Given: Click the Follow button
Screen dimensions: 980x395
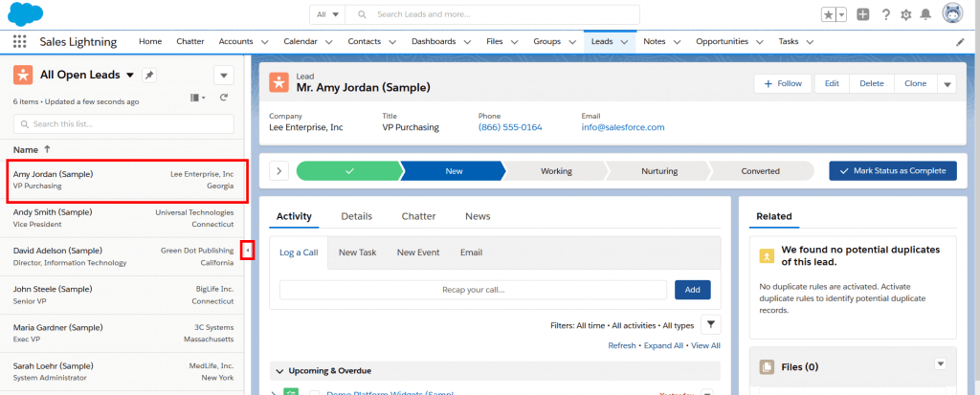Looking at the screenshot, I should 783,84.
